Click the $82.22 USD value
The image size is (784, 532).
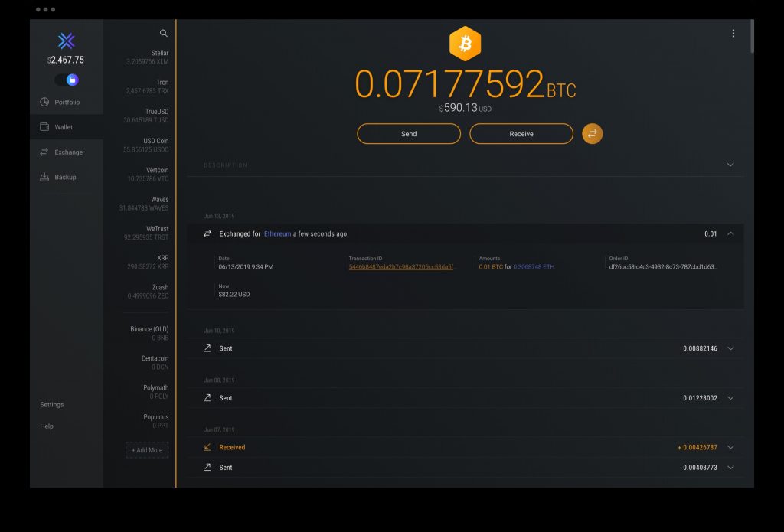234,295
